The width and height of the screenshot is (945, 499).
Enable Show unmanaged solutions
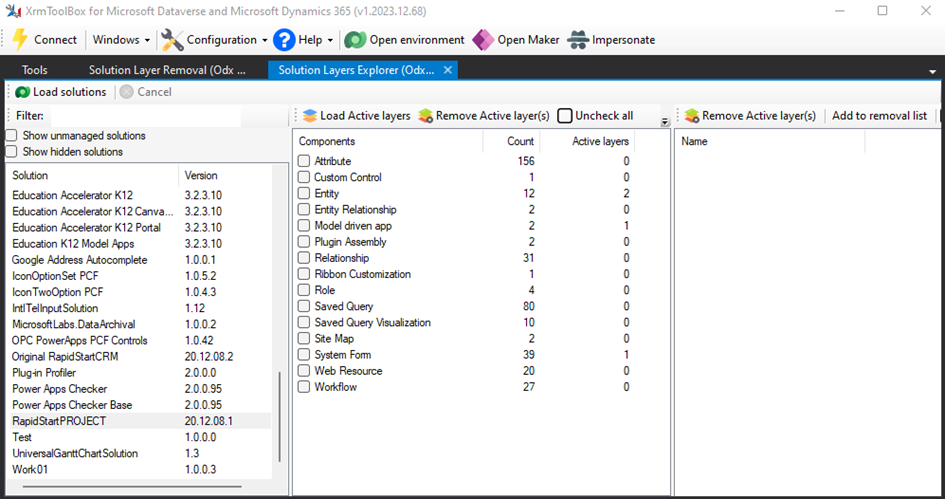(11, 136)
